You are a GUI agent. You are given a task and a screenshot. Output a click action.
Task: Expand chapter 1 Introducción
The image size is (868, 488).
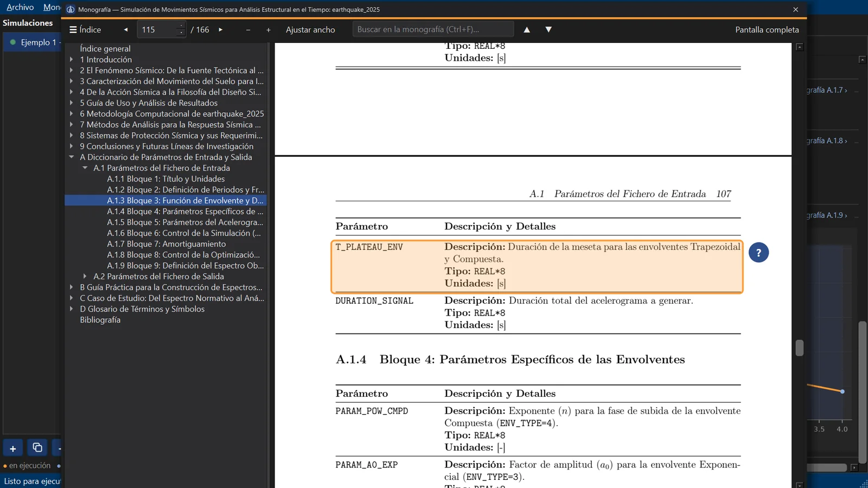pyautogui.click(x=71, y=60)
